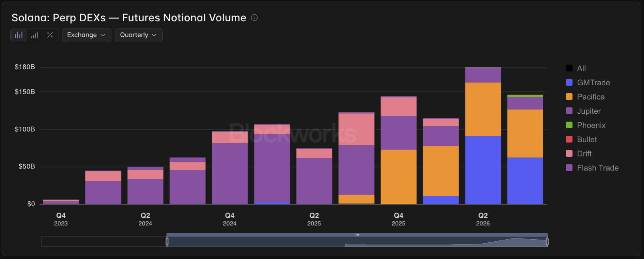Click the '$180B' y-axis label
The width and height of the screenshot is (644, 259).
(x=25, y=67)
